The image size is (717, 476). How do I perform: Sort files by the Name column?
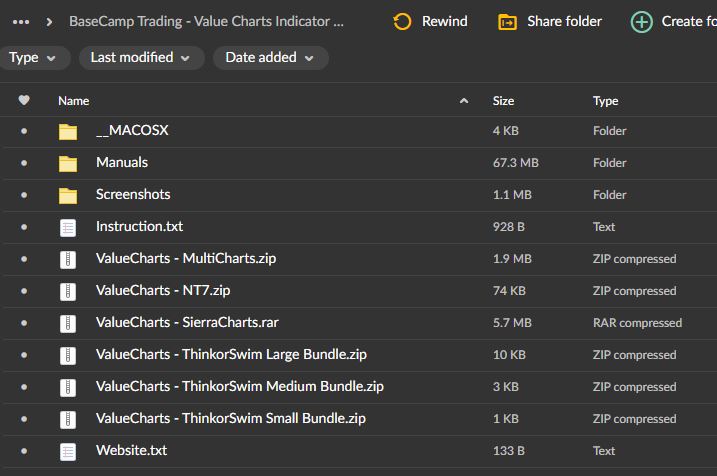click(74, 100)
